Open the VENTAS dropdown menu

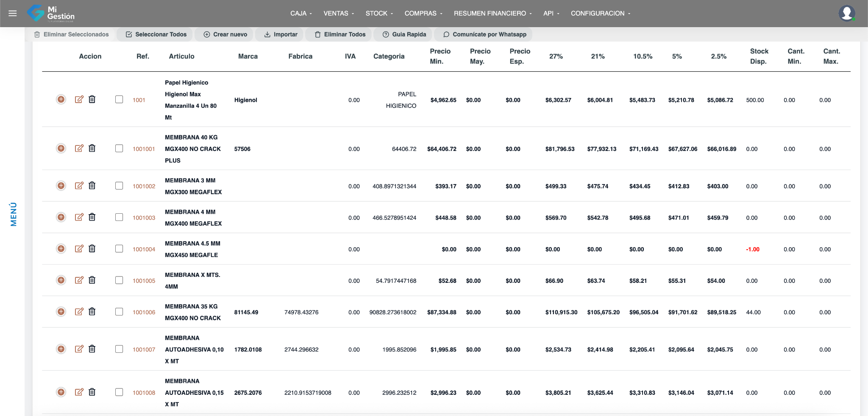[338, 14]
